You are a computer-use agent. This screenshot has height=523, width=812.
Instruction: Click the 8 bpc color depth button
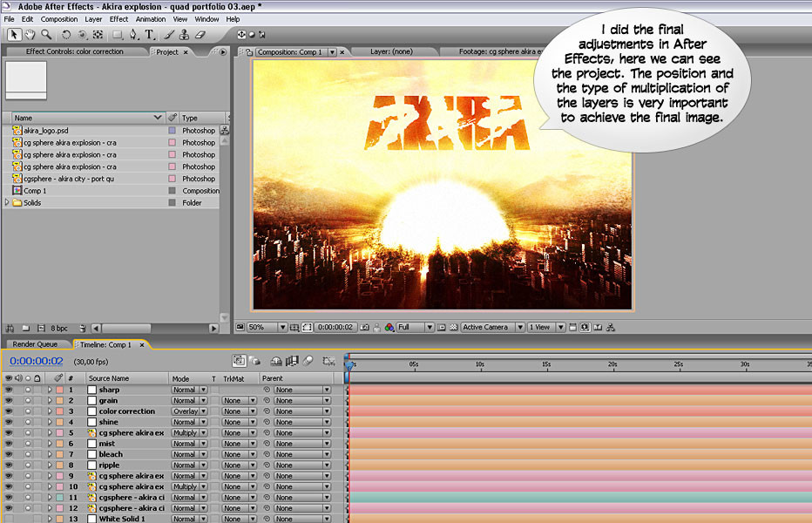click(x=59, y=328)
